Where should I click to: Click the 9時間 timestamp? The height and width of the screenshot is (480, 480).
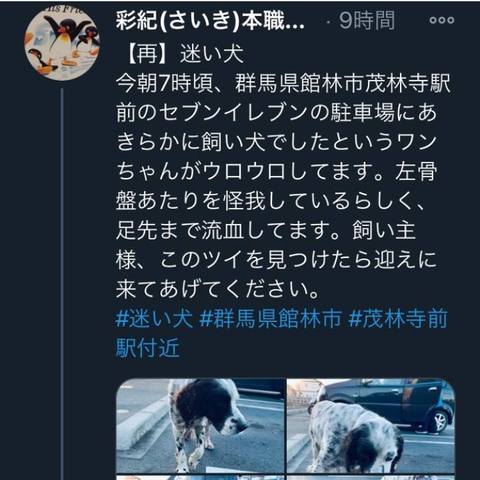point(367,21)
